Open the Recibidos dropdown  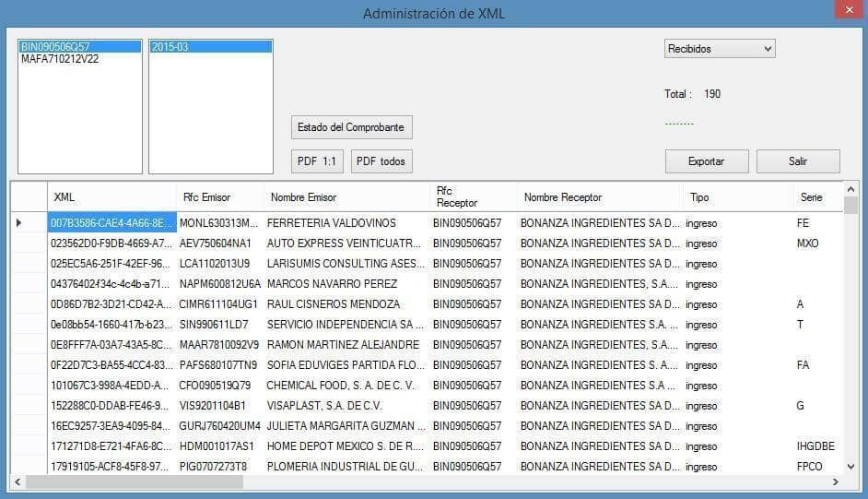[x=719, y=49]
